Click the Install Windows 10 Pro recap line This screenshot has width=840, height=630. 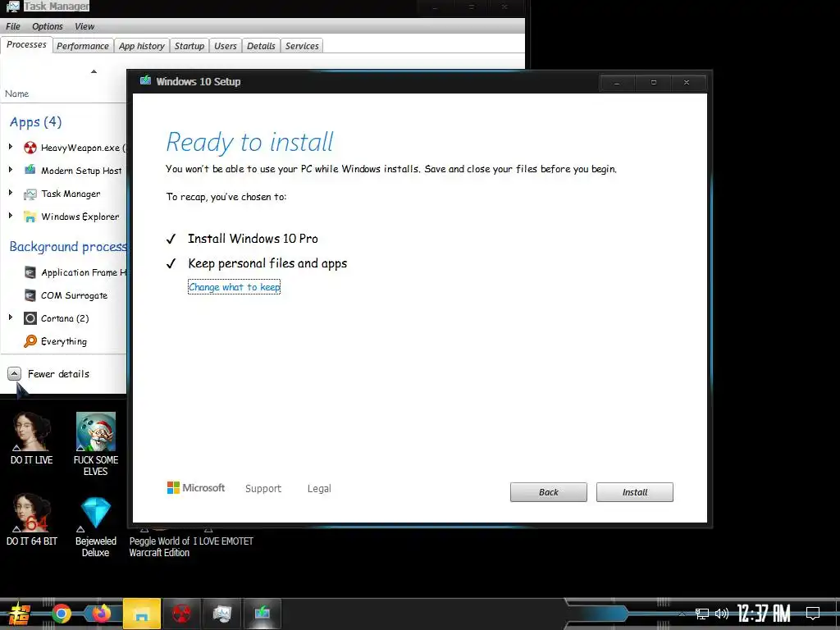(253, 239)
